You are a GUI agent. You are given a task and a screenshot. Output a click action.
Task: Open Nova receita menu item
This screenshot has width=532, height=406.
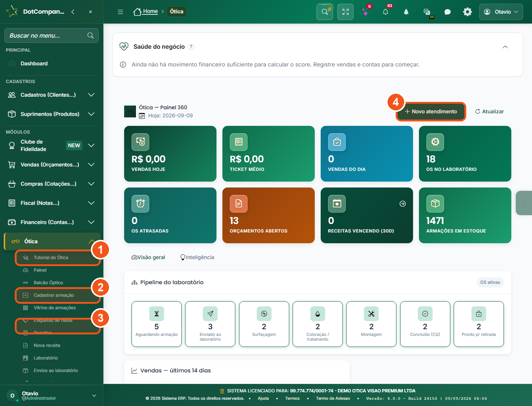[x=47, y=345]
